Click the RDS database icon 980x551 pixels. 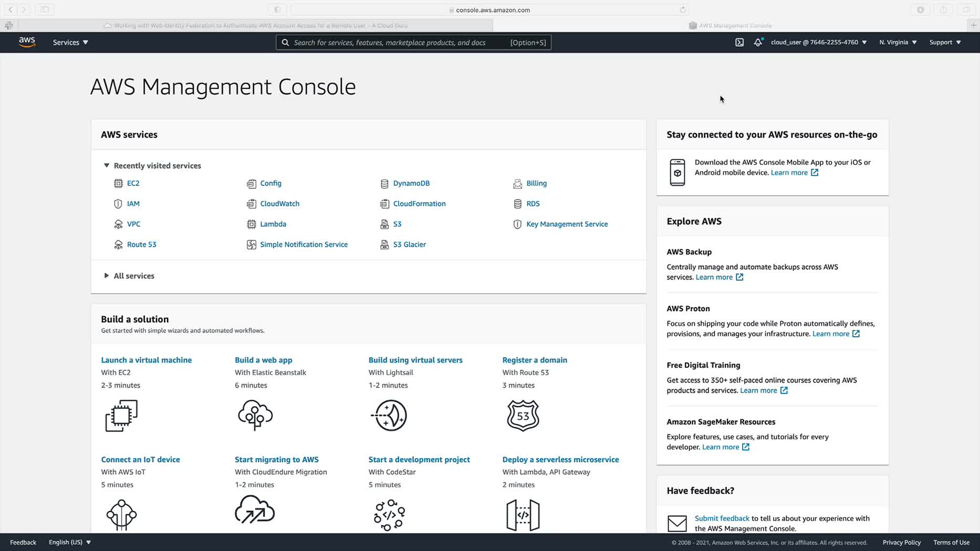[518, 204]
